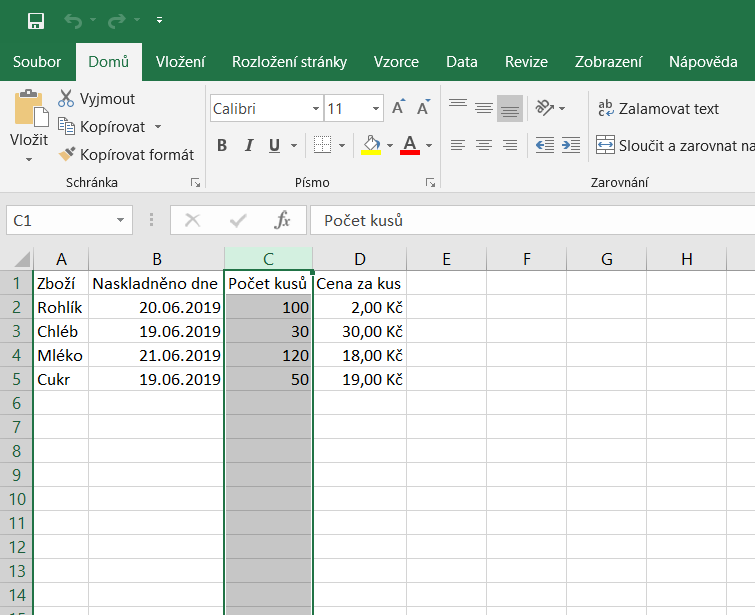Apply red font color

pyautogui.click(x=410, y=145)
